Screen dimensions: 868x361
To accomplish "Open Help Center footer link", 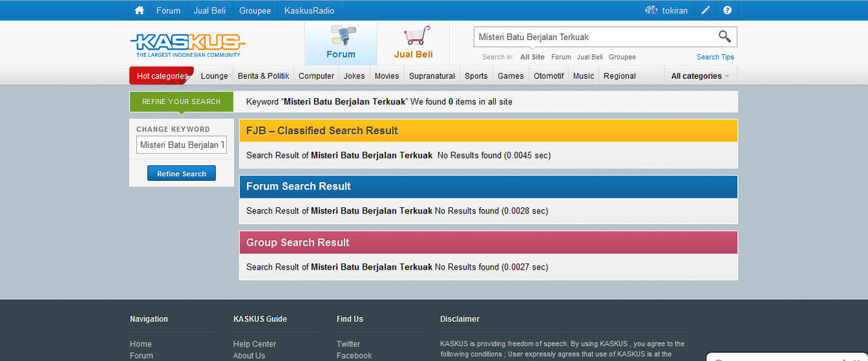I will click(255, 344).
